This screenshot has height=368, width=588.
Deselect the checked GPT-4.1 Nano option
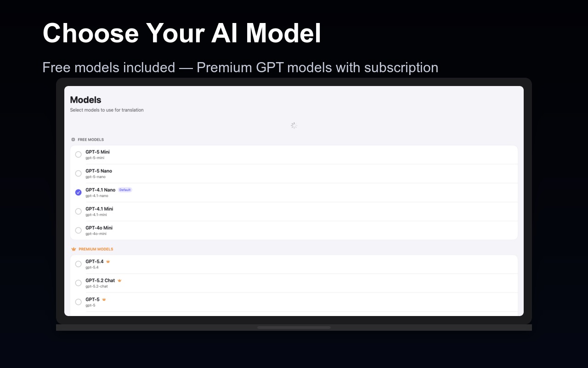(x=78, y=192)
